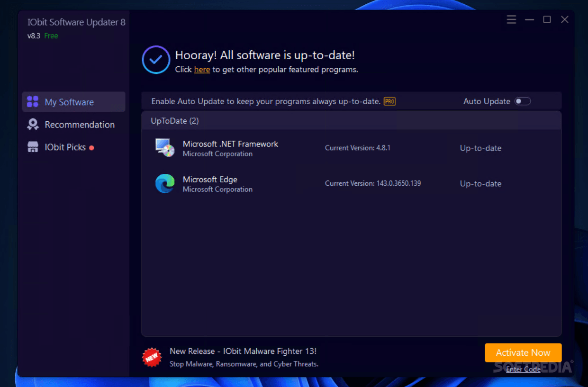Open the IObit Picks tab
The height and width of the screenshot is (387, 588).
(x=74, y=147)
